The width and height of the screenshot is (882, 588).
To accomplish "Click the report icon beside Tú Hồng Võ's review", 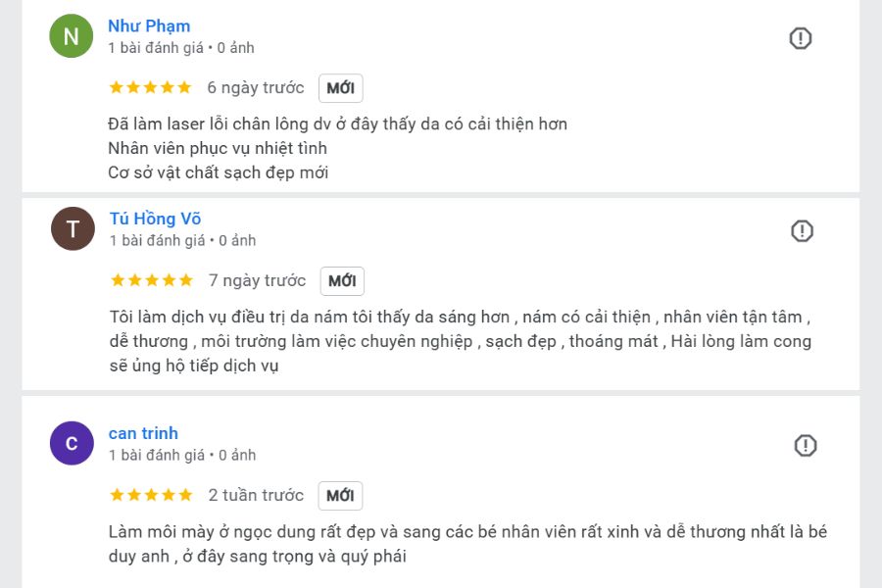I will click(x=802, y=230).
